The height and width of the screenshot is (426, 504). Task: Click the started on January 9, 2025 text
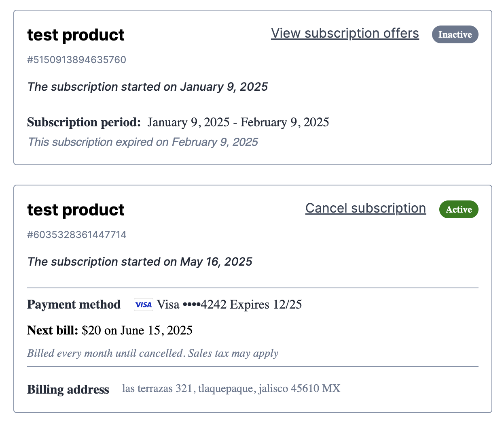[148, 87]
